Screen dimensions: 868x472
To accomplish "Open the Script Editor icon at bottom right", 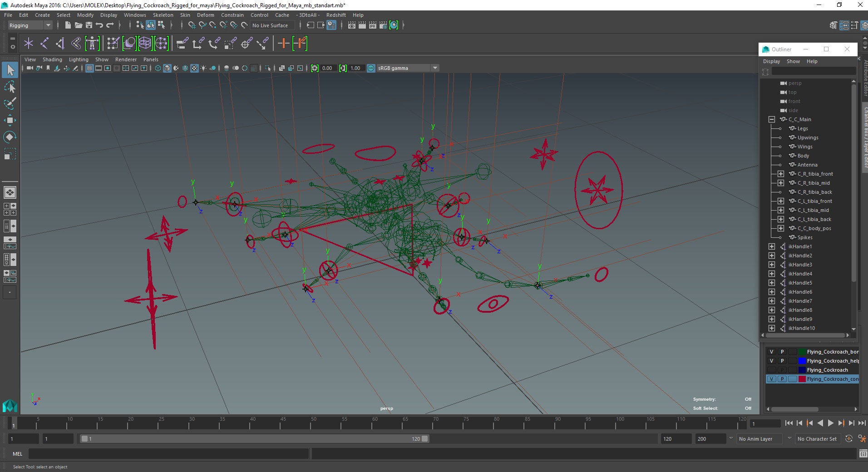I will pos(863,454).
